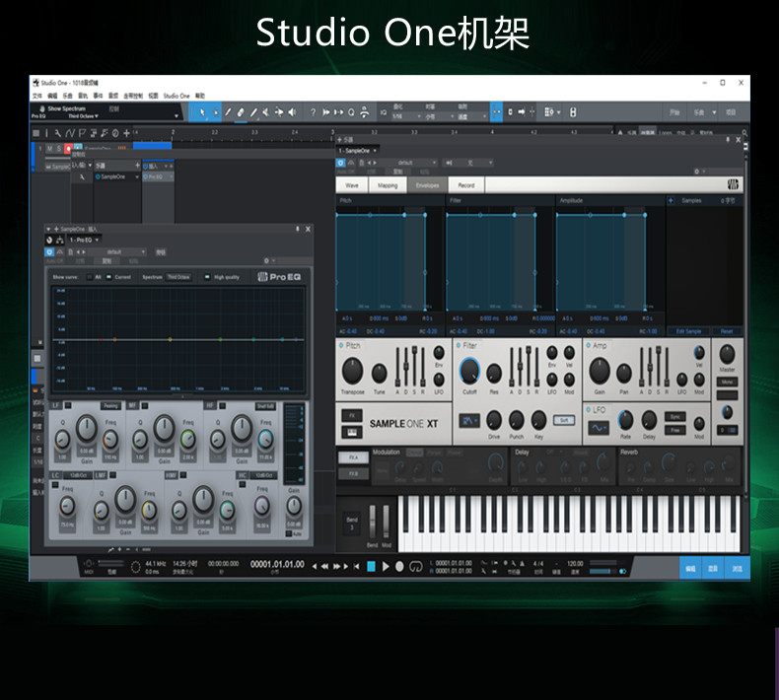
Task: Toggle SampleOne power bypass button
Action: 340,163
